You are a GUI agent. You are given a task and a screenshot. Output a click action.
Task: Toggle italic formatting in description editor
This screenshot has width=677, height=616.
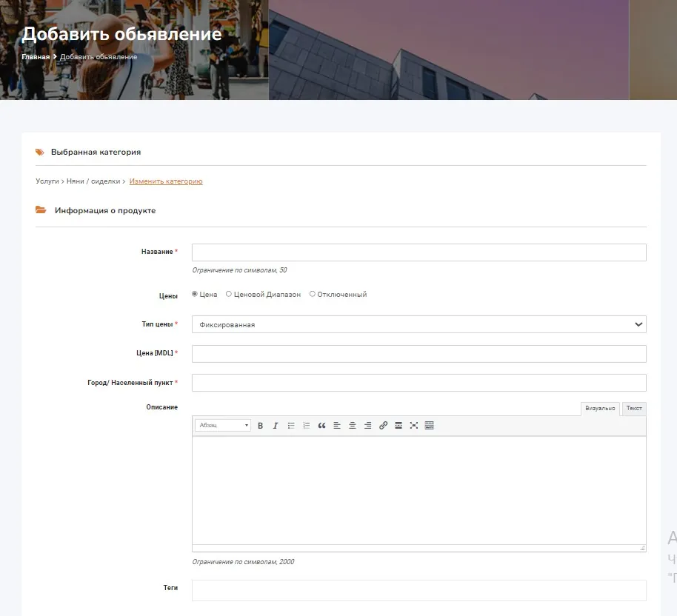point(276,426)
